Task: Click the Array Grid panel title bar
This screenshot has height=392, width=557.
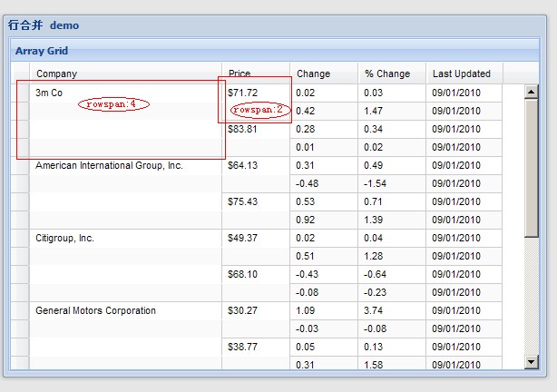Action: tap(272, 51)
